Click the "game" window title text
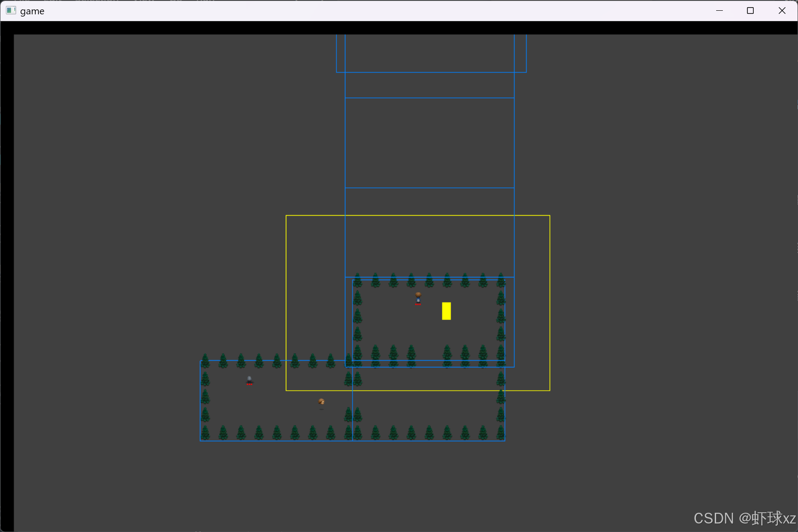The height and width of the screenshot is (532, 798). pyautogui.click(x=32, y=11)
